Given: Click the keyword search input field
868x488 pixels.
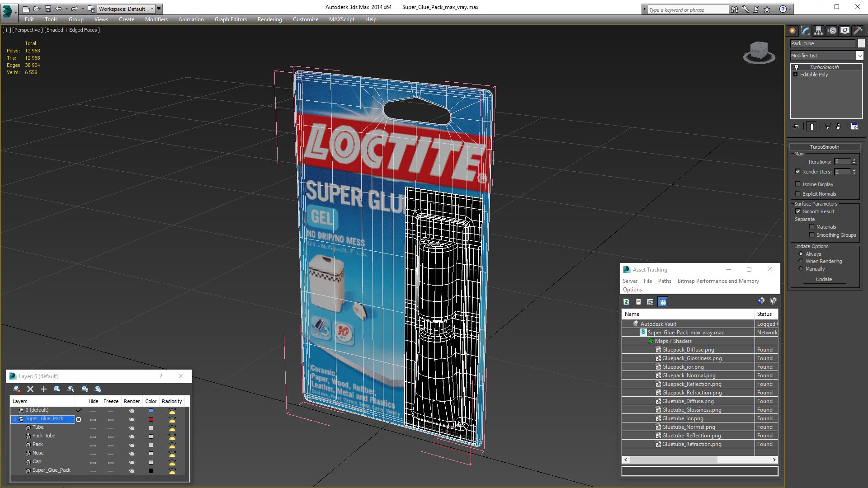Looking at the screenshot, I should tap(688, 9).
